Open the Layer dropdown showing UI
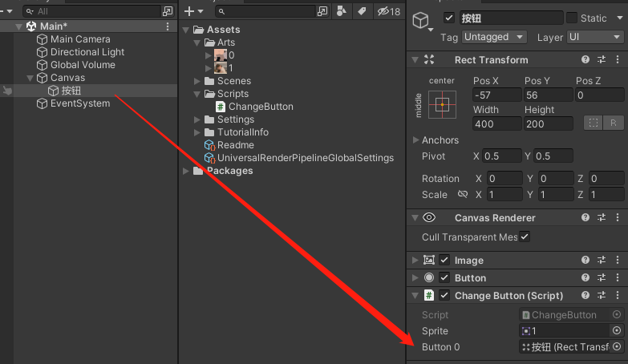This screenshot has height=364, width=628. coord(595,37)
